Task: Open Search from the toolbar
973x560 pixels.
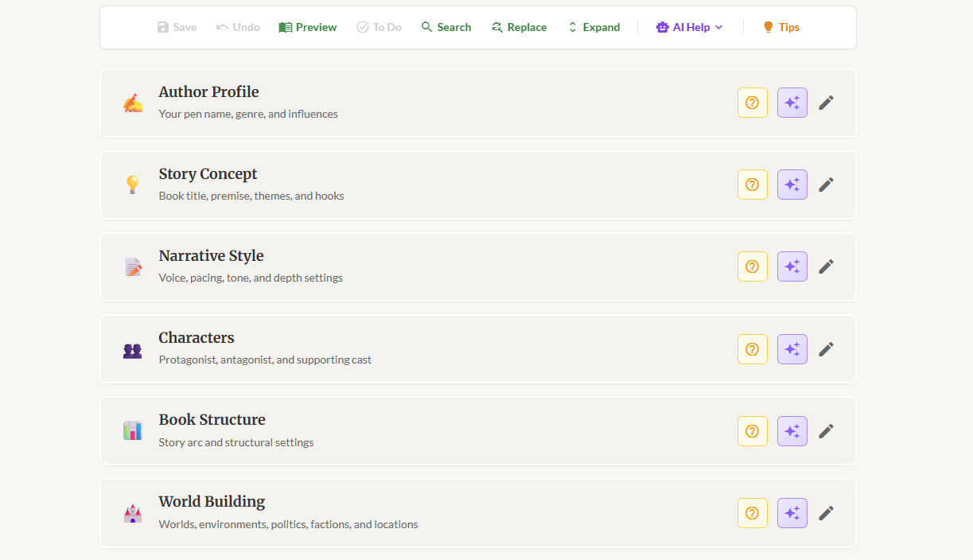Action: tap(446, 27)
